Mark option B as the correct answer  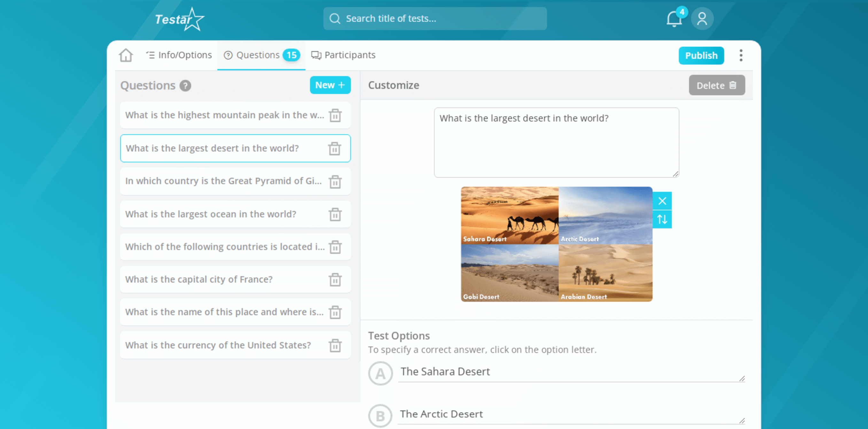pos(380,416)
